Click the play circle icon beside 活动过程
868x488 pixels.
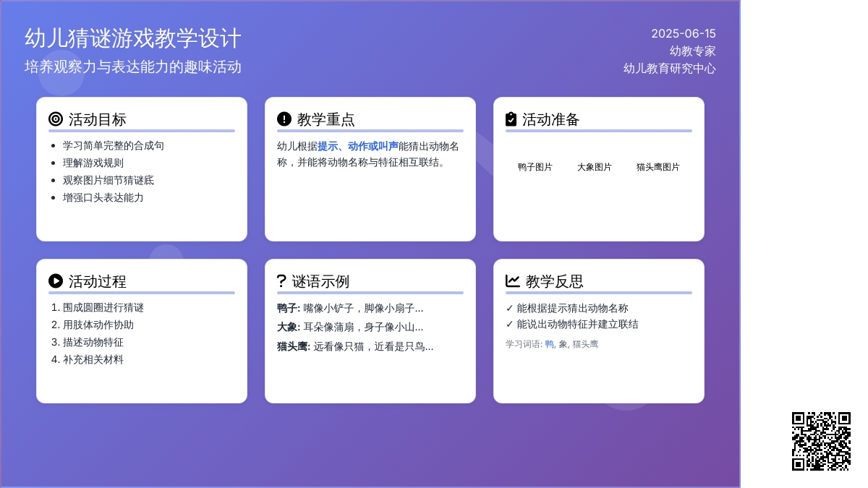pyautogui.click(x=56, y=281)
